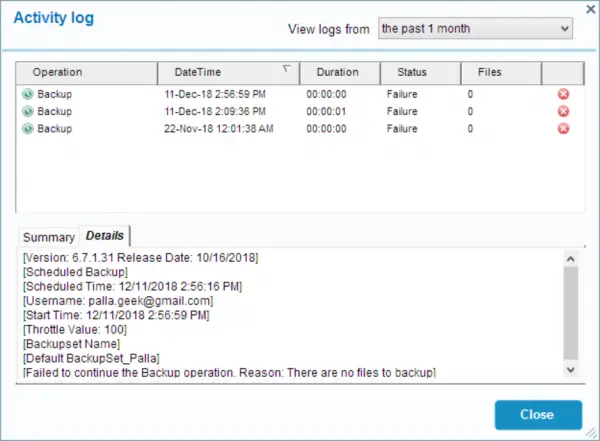Screen dimensions: 600x441
Task: Click the up arrow of the details scrollbar
Action: [571, 259]
